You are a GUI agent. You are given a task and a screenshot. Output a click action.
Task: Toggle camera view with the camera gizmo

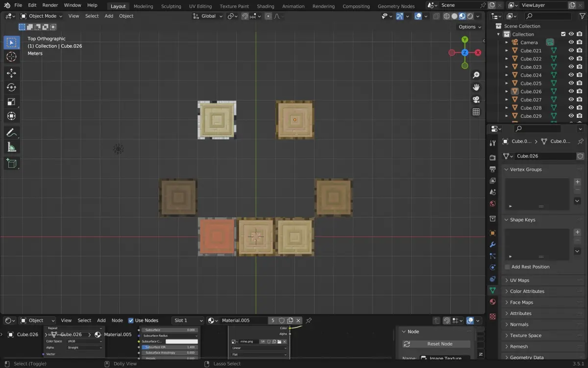point(476,100)
